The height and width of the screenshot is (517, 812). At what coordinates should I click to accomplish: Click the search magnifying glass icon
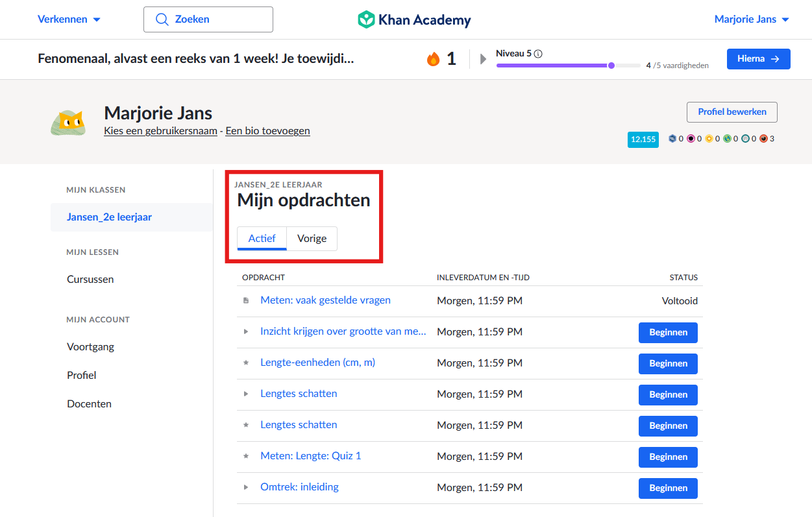[x=162, y=19]
